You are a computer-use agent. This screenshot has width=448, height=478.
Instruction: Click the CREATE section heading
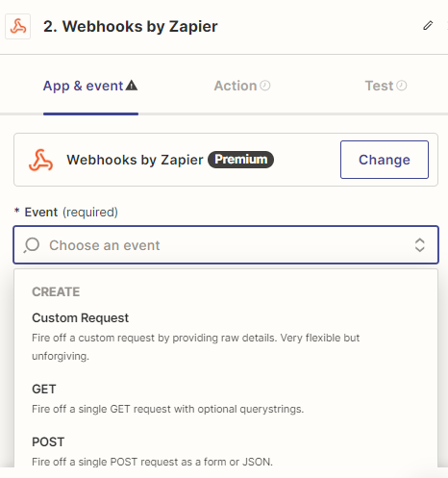coord(56,291)
